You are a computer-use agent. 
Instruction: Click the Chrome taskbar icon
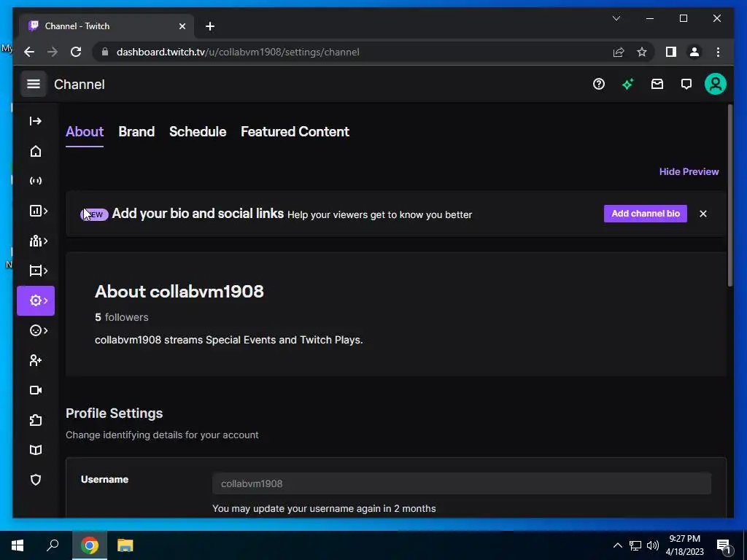coord(90,545)
